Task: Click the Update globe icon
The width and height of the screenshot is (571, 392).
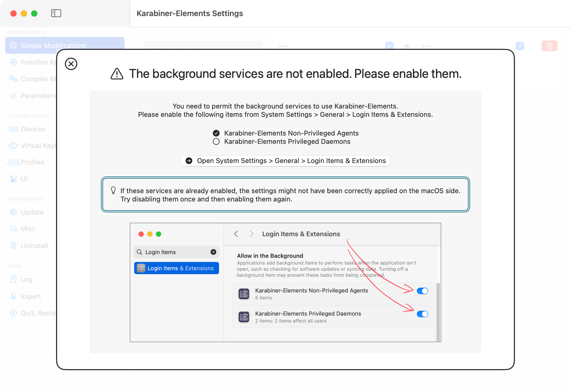Action: 13,212
